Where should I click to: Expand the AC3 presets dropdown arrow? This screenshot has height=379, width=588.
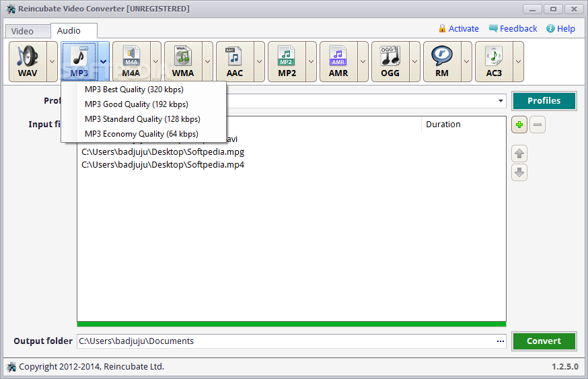(x=518, y=61)
